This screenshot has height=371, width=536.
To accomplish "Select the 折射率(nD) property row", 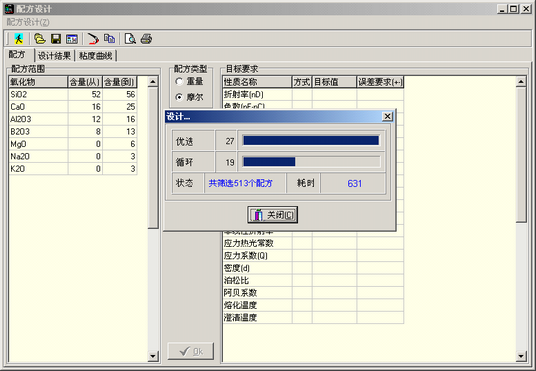I will click(313, 94).
